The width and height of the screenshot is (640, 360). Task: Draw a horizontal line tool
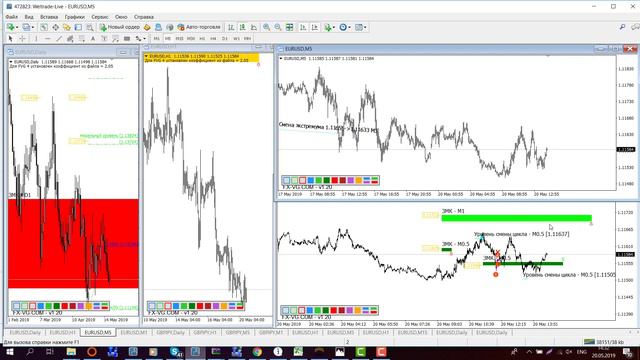48,38
